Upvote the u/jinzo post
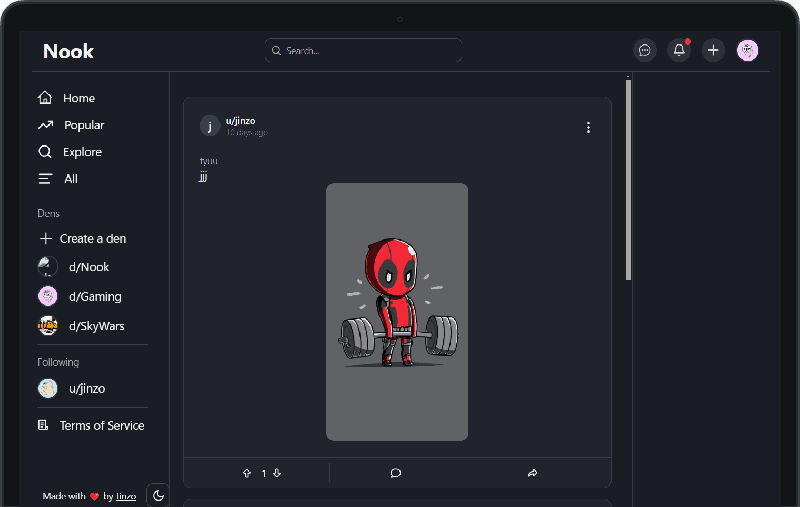Image resolution: width=800 pixels, height=507 pixels. (x=247, y=473)
